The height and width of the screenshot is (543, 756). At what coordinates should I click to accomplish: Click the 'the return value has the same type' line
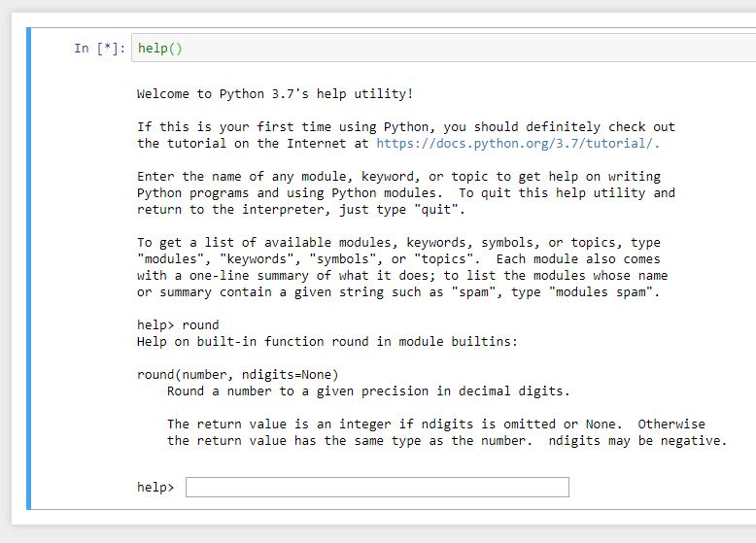tap(447, 440)
